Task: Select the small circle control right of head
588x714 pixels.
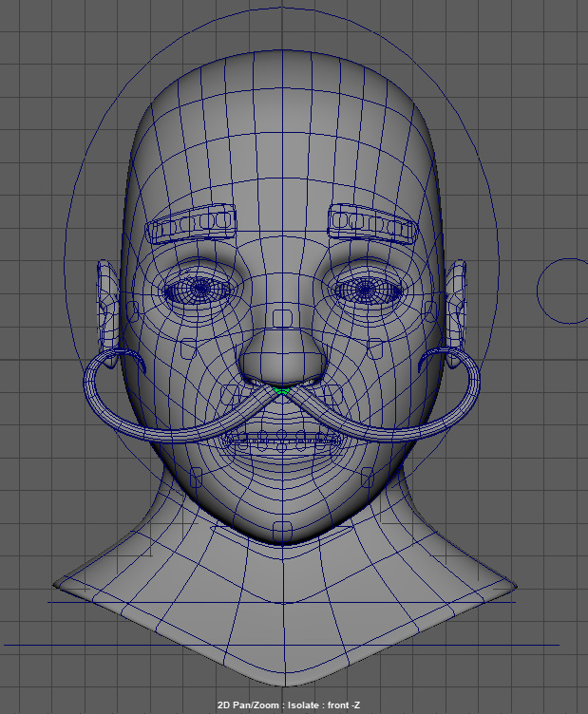Action: point(564,291)
